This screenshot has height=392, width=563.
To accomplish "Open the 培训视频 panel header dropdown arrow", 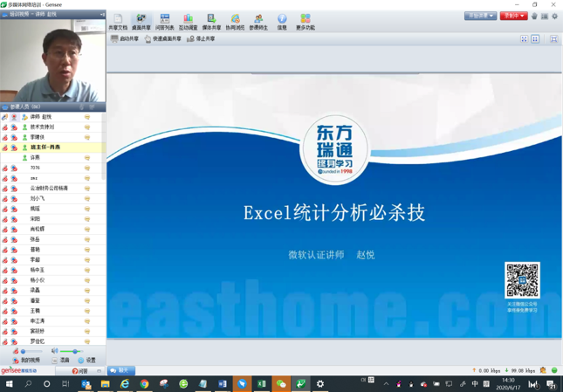I will coord(102,14).
